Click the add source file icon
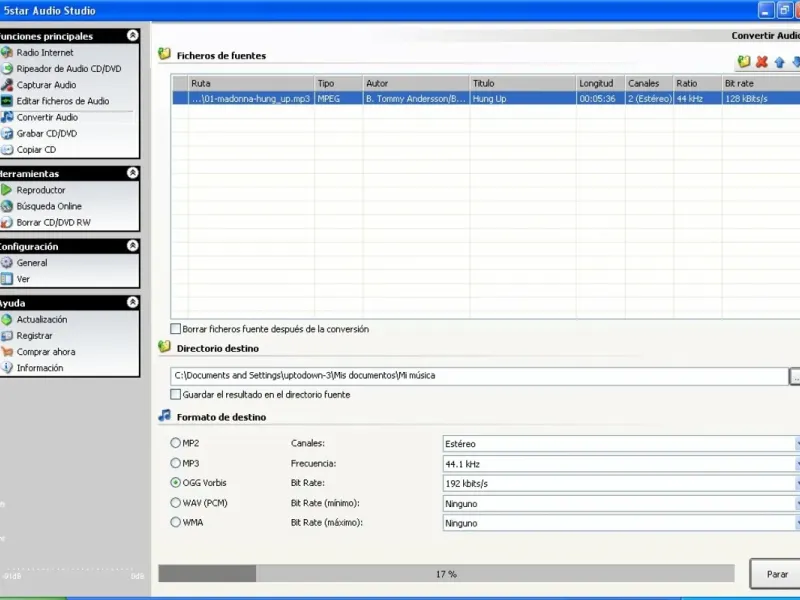The height and width of the screenshot is (600, 800). coord(744,62)
